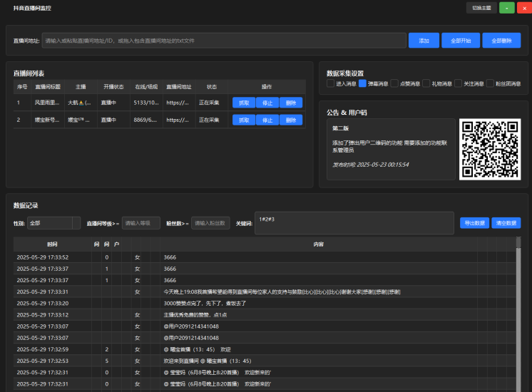Viewport: 532px width, 392px height.
Task: Close the app with red X
Action: click(525, 8)
